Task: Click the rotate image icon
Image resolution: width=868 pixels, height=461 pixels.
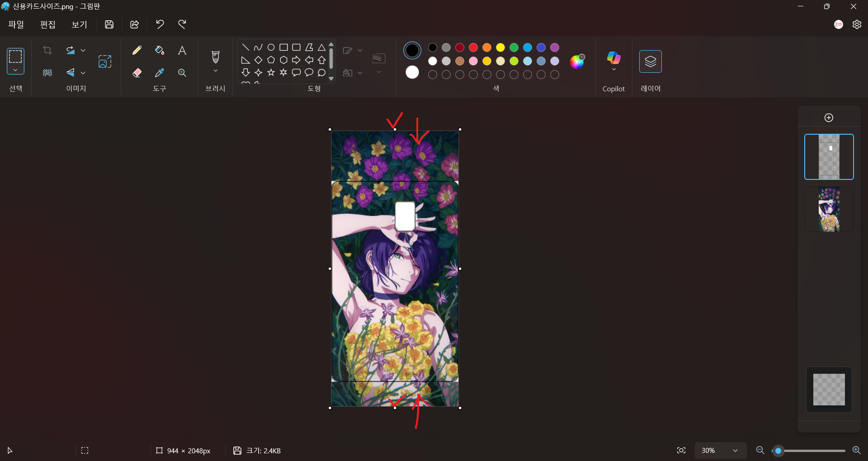Action: 70,50
